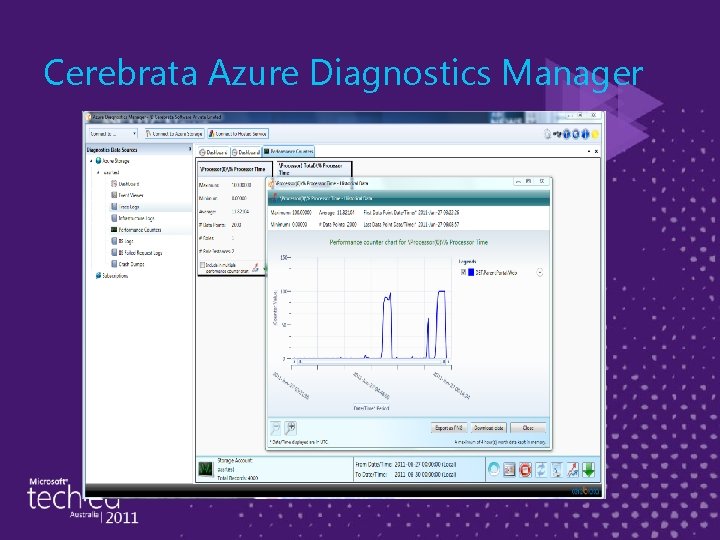The width and height of the screenshot is (720, 540).
Task: Click the refresh arrows icon in the bottom toolbar
Action: pos(541,469)
